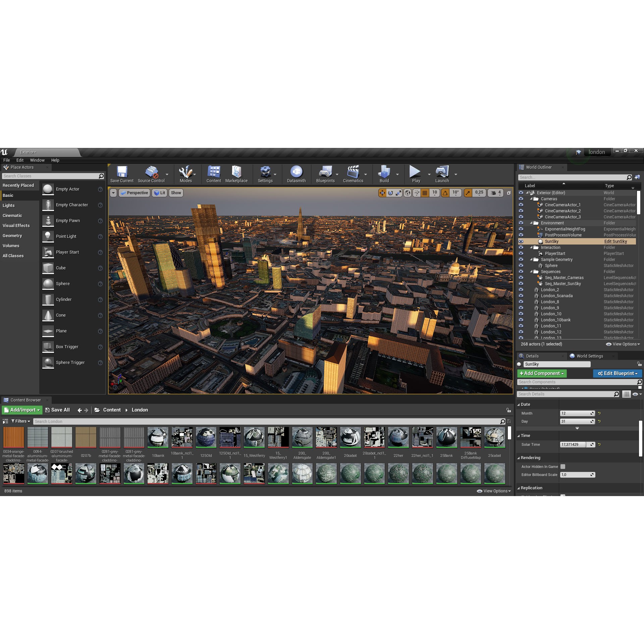The width and height of the screenshot is (644, 644).
Task: Click Save Current in the toolbar
Action: [122, 174]
